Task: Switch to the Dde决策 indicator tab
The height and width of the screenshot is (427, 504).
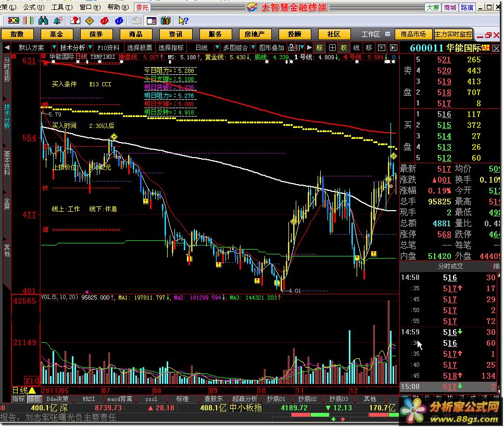Action: pos(58,399)
